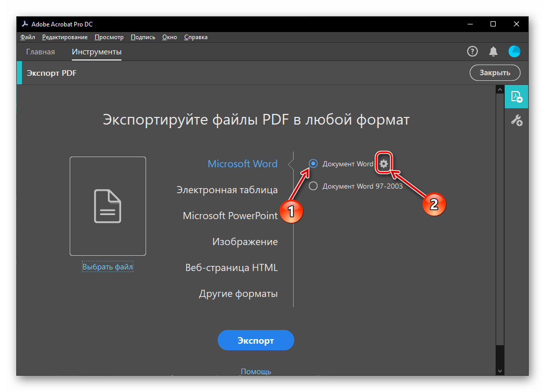Open the Подпись menu

pyautogui.click(x=143, y=37)
